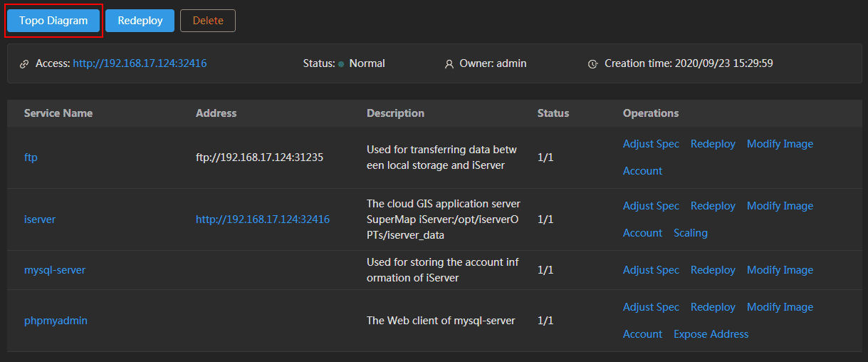Open the iserver service name link
Viewport: 868px width, 362px height.
pos(40,219)
